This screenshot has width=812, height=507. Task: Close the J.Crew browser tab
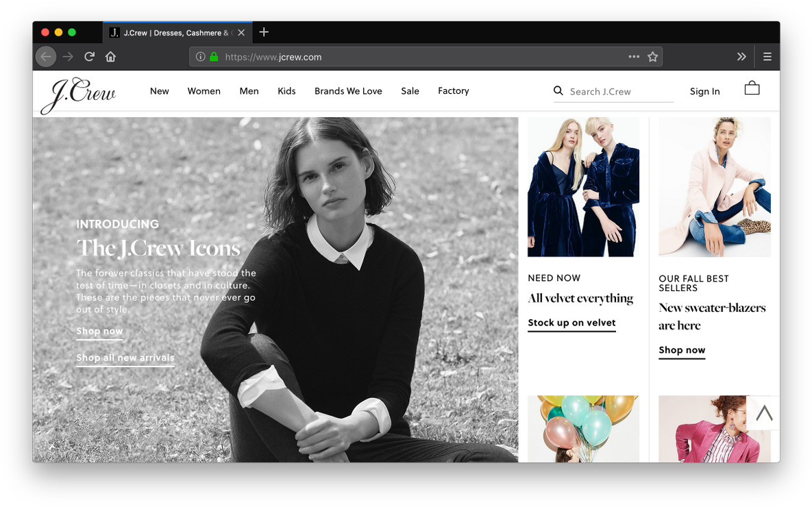click(241, 33)
